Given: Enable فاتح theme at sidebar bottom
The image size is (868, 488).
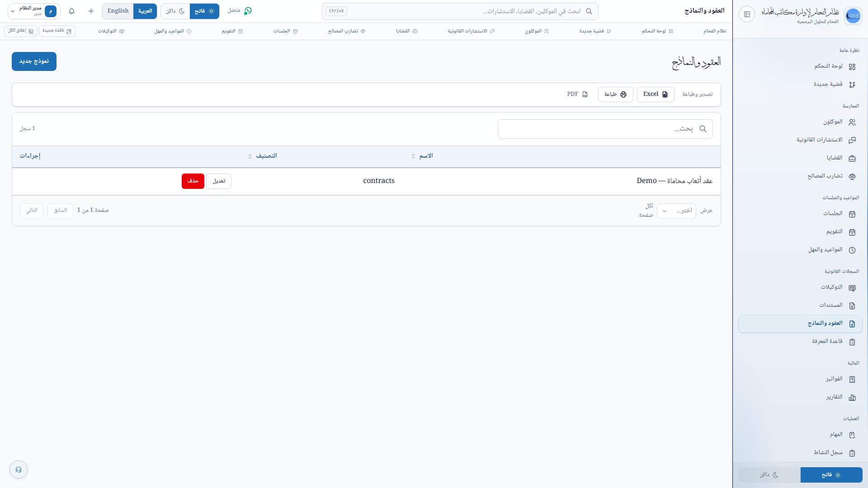Looking at the screenshot, I should click(x=831, y=475).
